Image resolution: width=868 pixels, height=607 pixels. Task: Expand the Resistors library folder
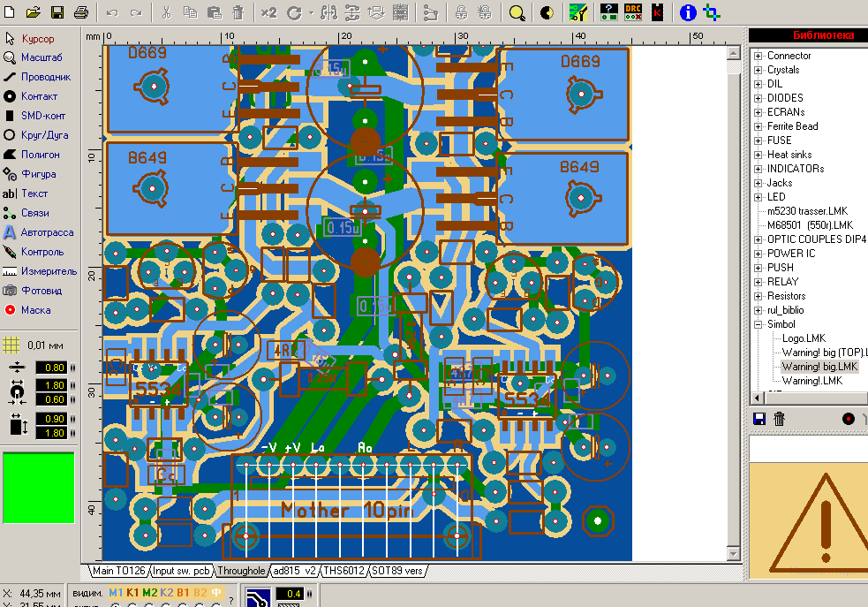coord(759,296)
